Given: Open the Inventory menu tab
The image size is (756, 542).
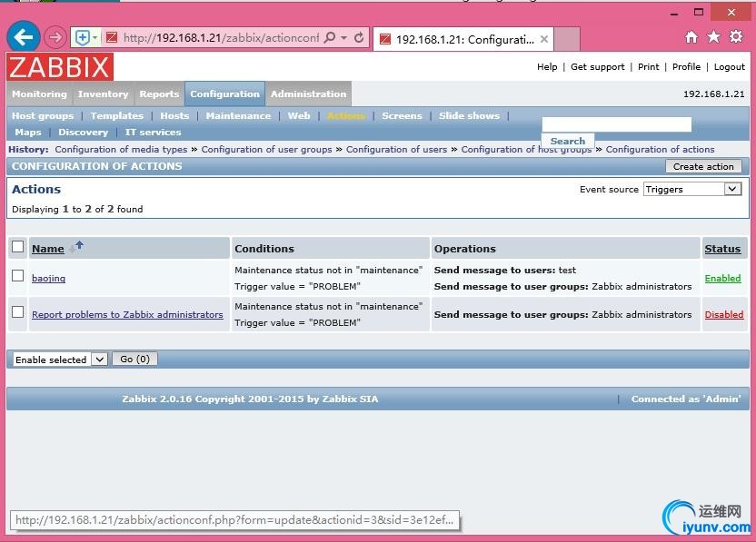Looking at the screenshot, I should (x=104, y=94).
